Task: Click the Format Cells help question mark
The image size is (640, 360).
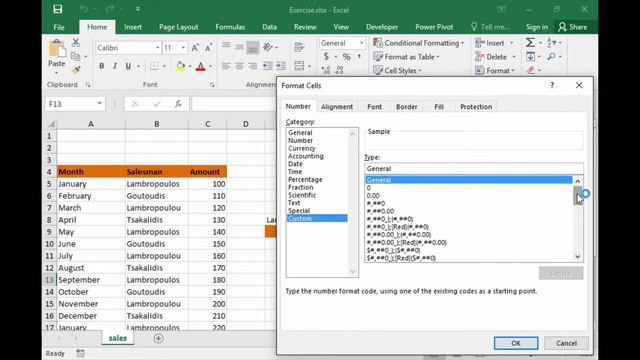Action: click(552, 85)
